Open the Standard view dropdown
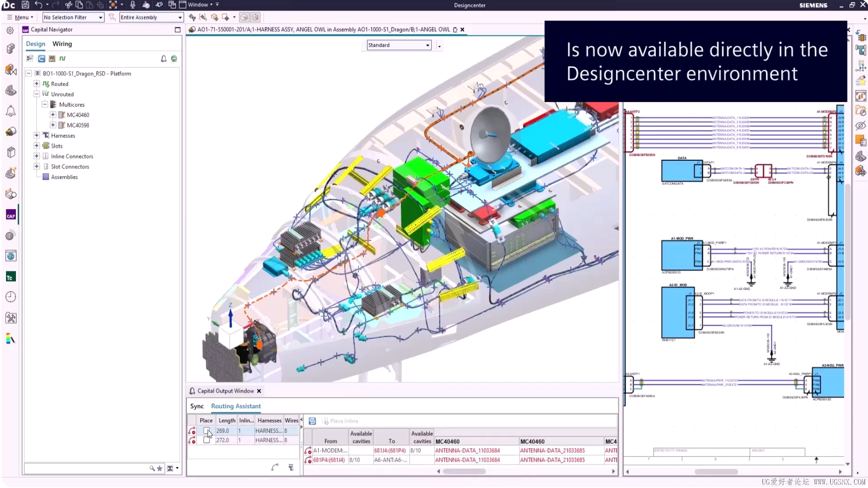The image size is (868, 488). (x=399, y=45)
